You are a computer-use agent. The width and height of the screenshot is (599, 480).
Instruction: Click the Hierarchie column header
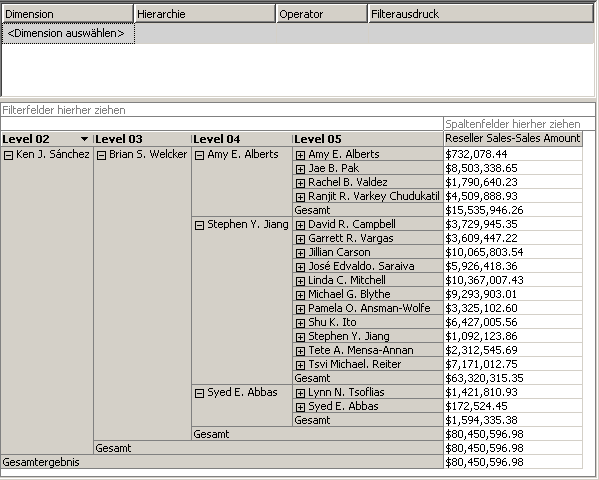[205, 14]
